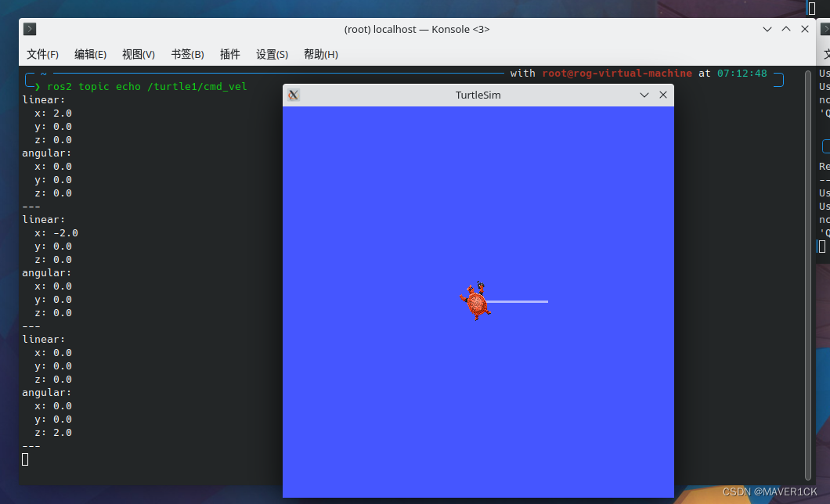Click the turtle sprite in TurtleSim

(475, 301)
